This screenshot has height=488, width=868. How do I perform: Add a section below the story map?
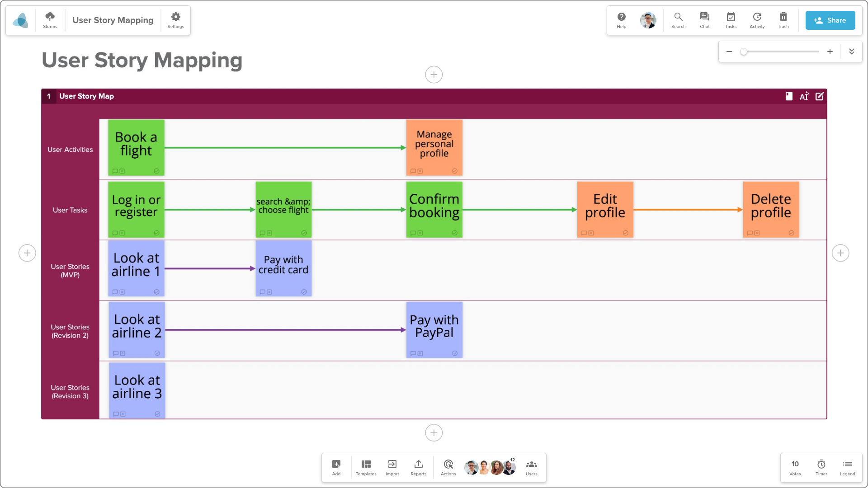pos(434,433)
